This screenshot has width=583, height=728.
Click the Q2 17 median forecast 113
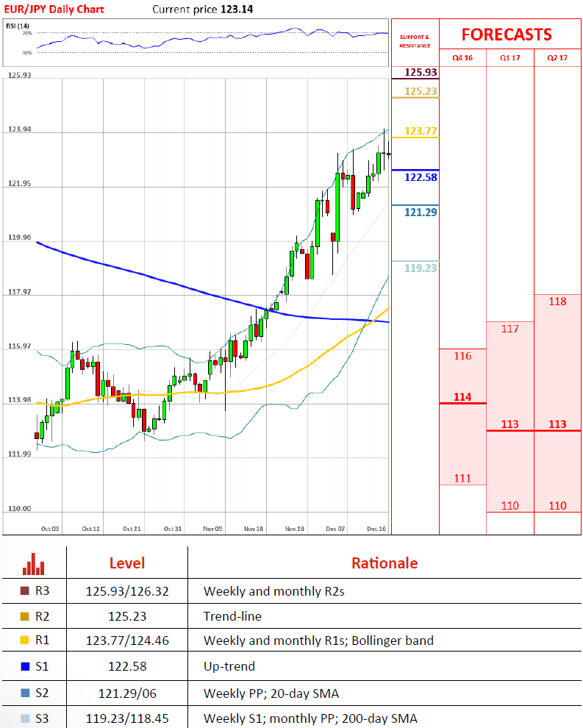tap(557, 424)
